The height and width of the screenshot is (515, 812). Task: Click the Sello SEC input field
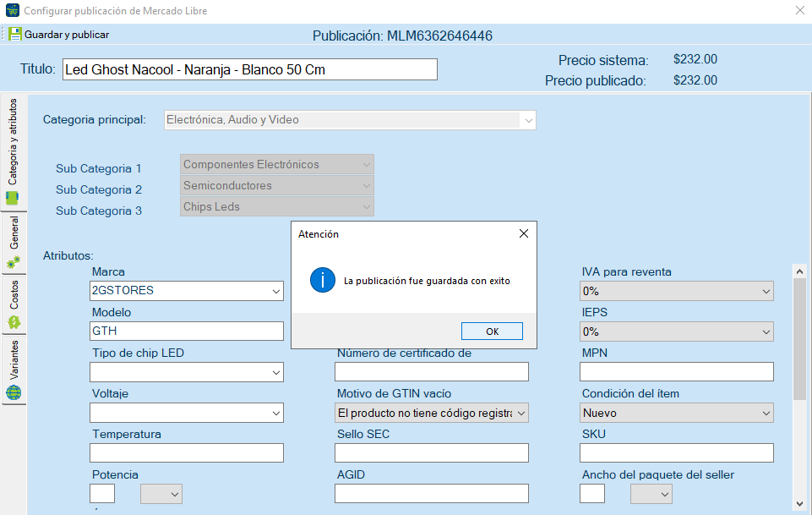432,452
